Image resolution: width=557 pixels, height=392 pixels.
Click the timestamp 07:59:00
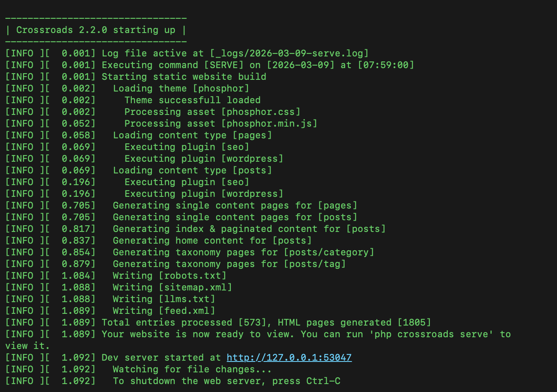click(386, 65)
